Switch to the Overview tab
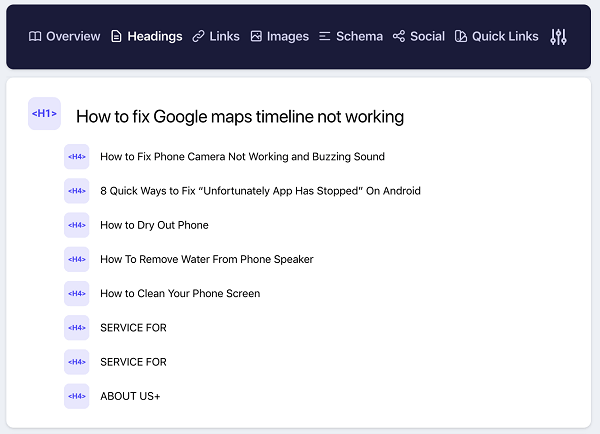Viewport: 600px width, 434px height. [x=73, y=36]
